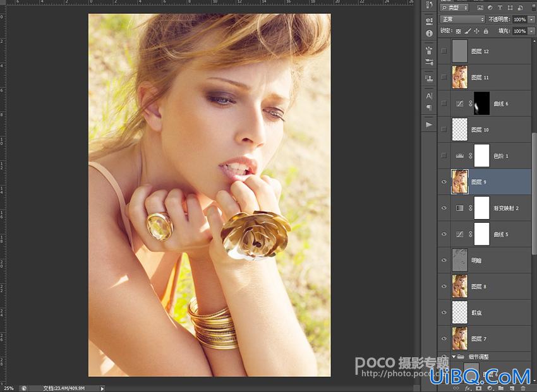The image size is (537, 392).
Task: Select the 图层 10 transparent thumbnail
Action: click(459, 129)
